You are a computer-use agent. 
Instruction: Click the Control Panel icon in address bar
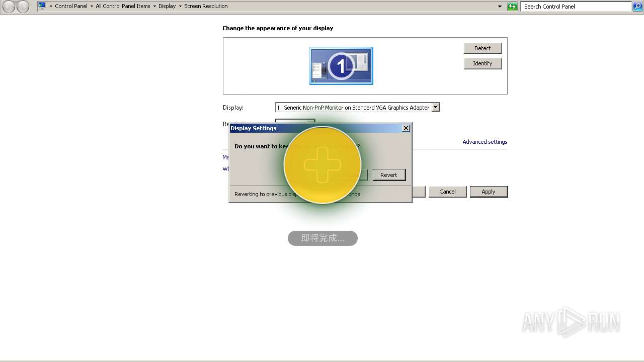pyautogui.click(x=42, y=6)
